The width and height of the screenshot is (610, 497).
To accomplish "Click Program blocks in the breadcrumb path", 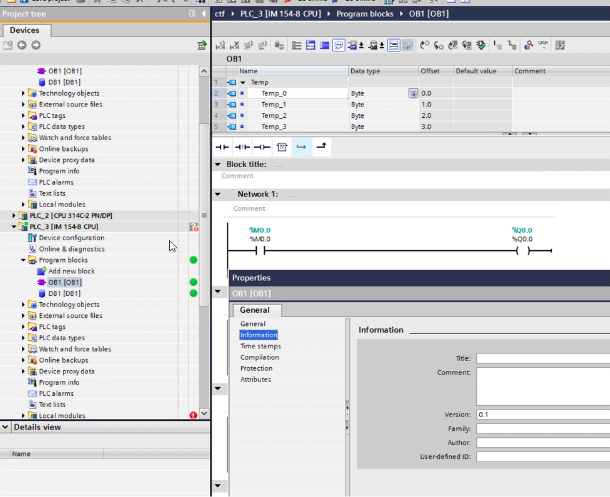I will pos(365,14).
